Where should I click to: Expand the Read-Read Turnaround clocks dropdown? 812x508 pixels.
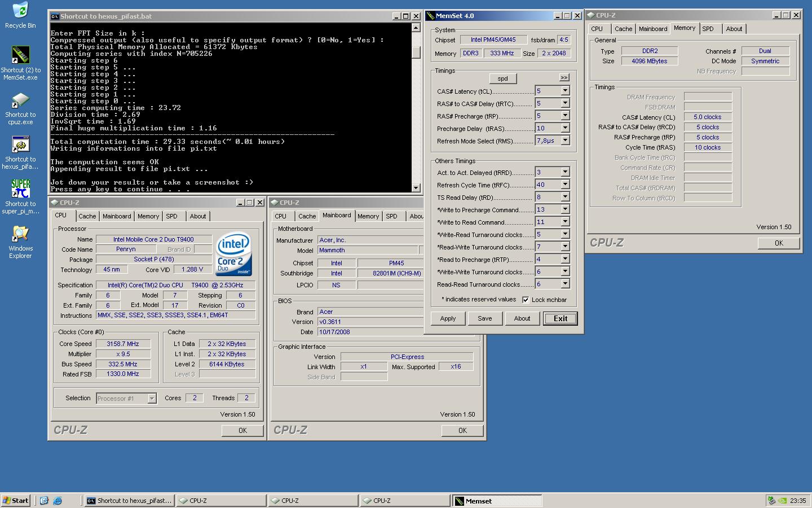coord(564,284)
